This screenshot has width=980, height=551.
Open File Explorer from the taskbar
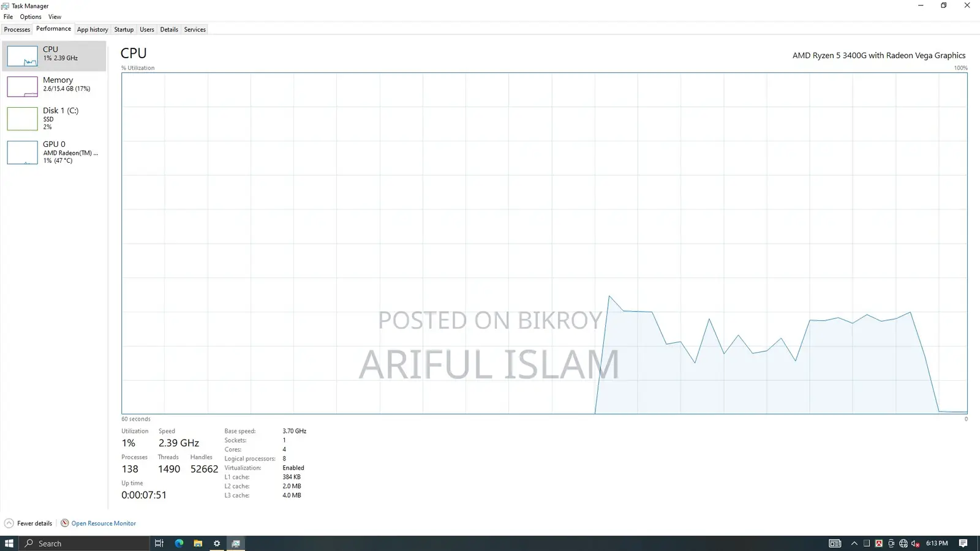(198, 543)
